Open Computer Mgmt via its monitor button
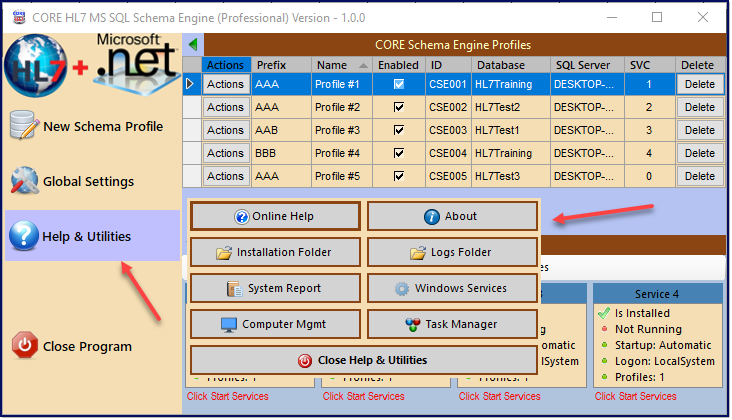This screenshot has width=732, height=420. pos(275,324)
